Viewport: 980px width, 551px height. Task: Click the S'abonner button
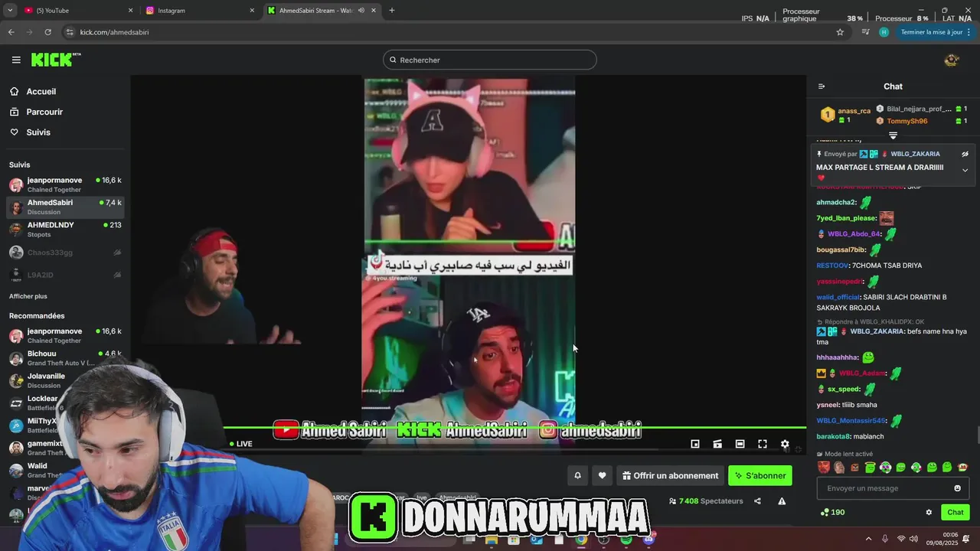(760, 475)
